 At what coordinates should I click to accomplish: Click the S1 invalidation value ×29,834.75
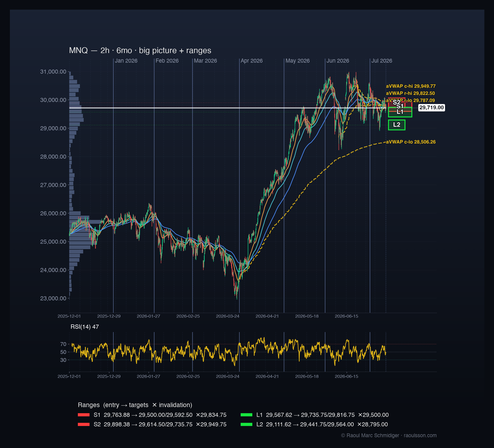click(x=211, y=415)
